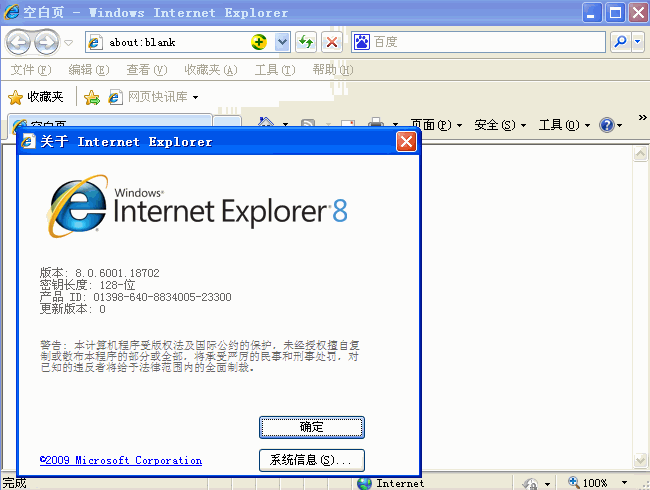Click the Baidu paw icon in search box
The height and width of the screenshot is (490, 650).
click(x=361, y=42)
